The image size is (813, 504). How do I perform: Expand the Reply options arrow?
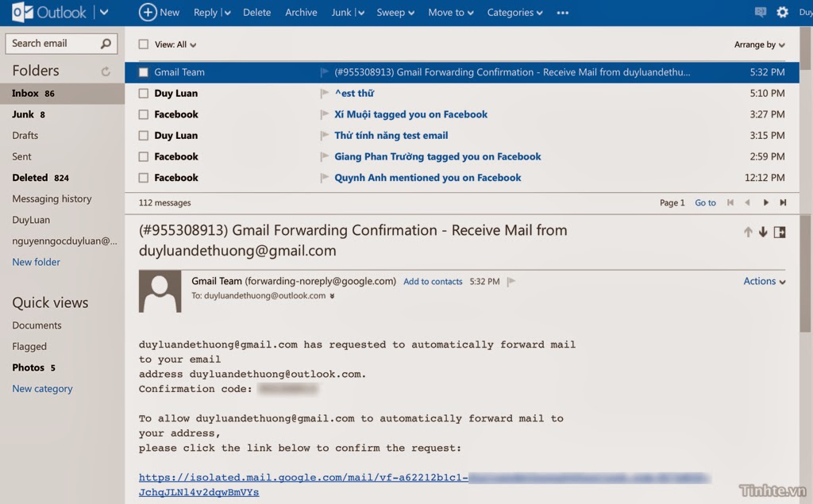(x=227, y=13)
